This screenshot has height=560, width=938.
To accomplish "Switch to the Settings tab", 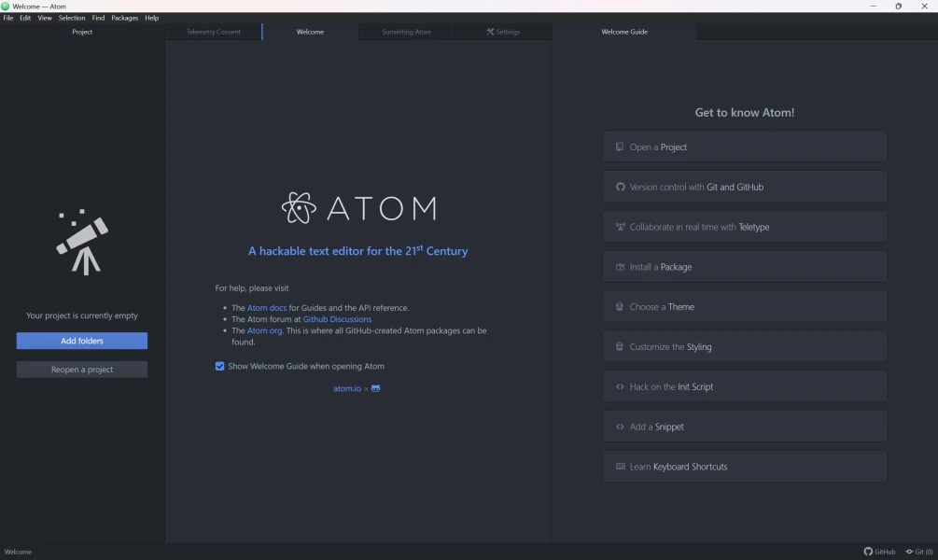I will [503, 32].
